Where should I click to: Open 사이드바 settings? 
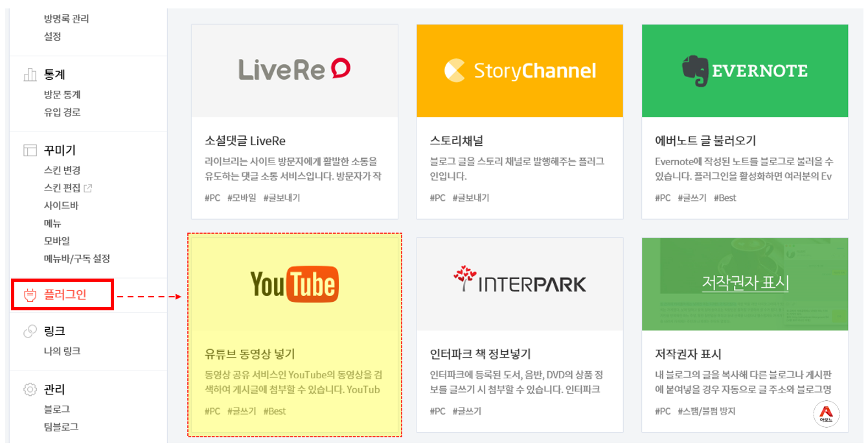click(x=61, y=205)
